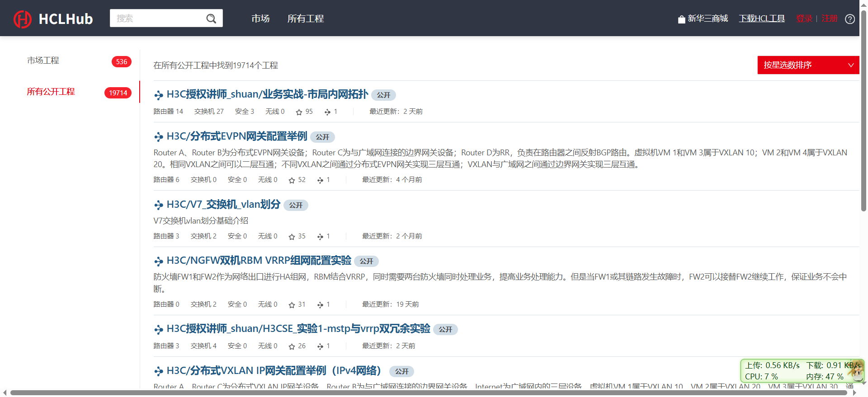Viewport: 868px width, 397px height.
Task: Click fork icon in 业务实战-市局内网拓扑 row
Action: 327,112
